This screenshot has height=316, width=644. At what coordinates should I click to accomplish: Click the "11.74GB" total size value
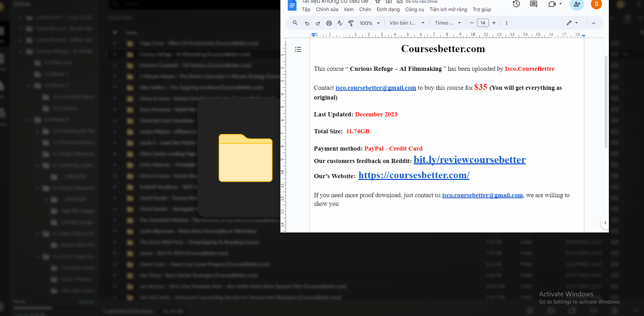358,131
